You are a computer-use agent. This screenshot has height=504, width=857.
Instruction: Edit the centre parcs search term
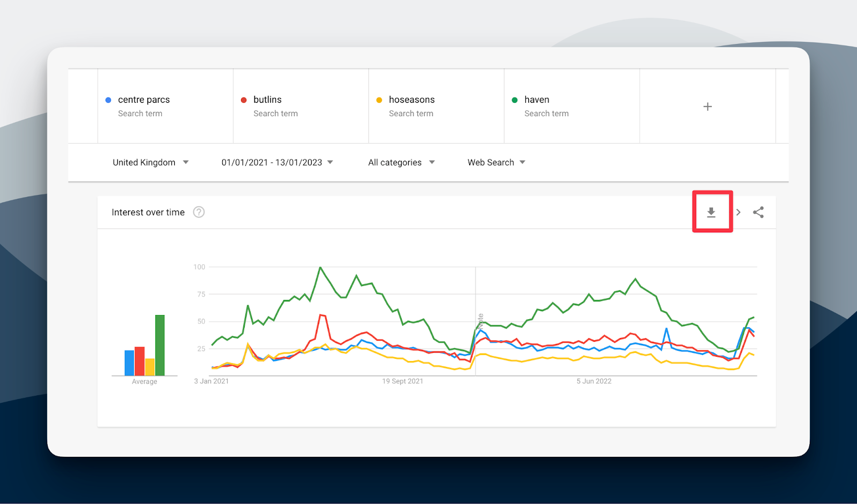pyautogui.click(x=166, y=106)
